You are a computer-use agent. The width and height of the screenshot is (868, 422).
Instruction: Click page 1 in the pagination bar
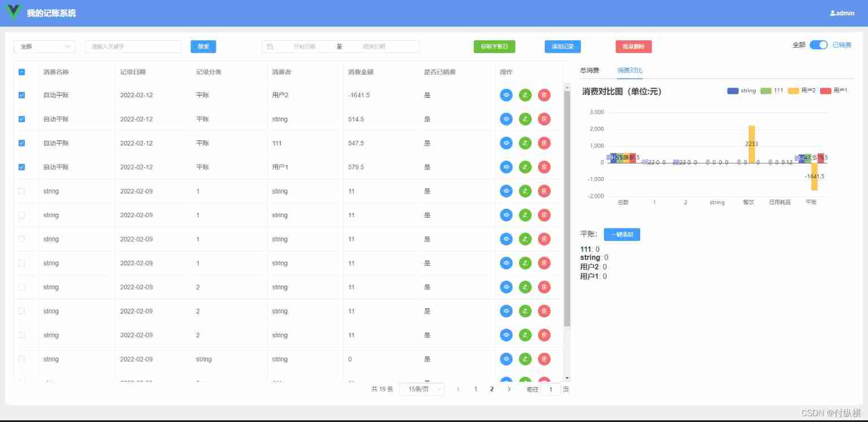pyautogui.click(x=475, y=389)
